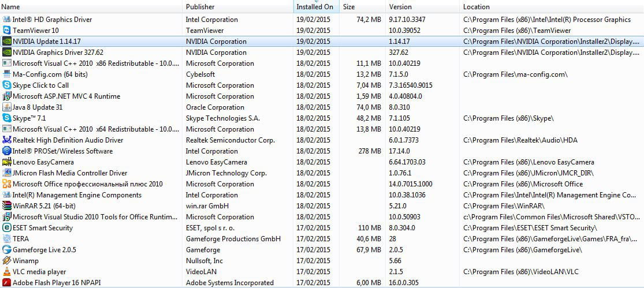The height and width of the screenshot is (288, 644).
Task: Click the NVIDIA Update 1.14.17 icon
Action: click(6, 42)
